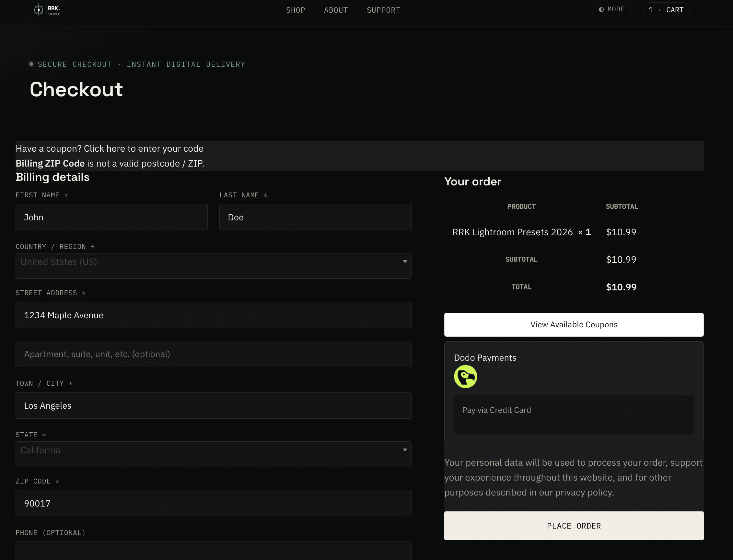Image resolution: width=733 pixels, height=560 pixels.
Task: Click the Apartment, suite, unit optional field
Action: pyautogui.click(x=213, y=354)
